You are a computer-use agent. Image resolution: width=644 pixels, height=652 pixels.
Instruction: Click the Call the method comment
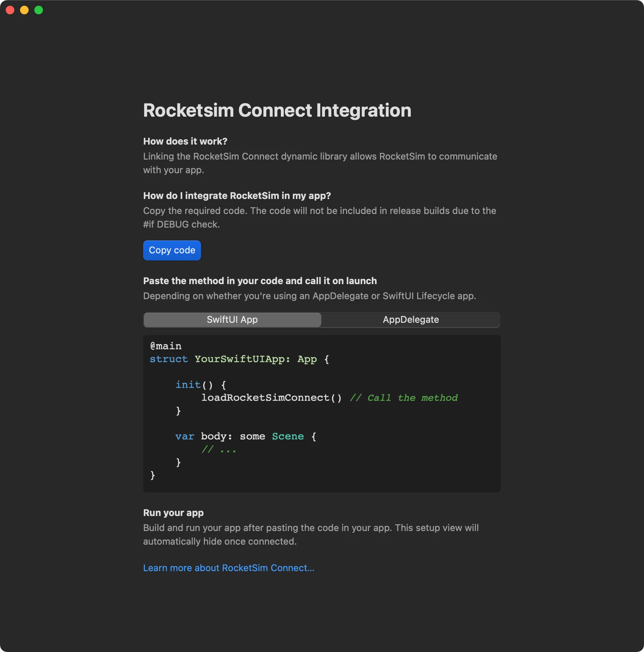404,398
